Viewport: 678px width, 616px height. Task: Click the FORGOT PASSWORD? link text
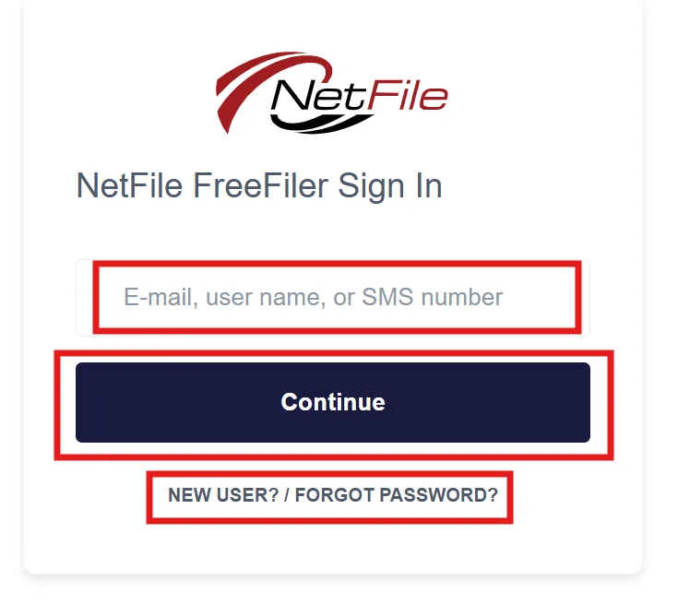point(397,495)
